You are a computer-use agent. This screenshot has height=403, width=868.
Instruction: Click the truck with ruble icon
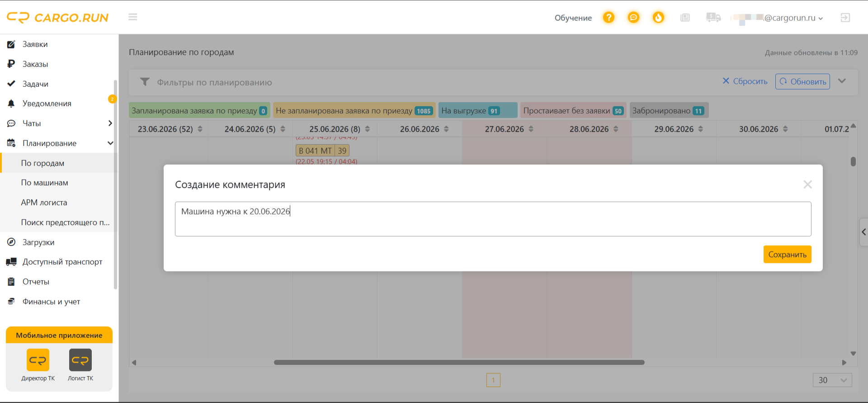(713, 18)
